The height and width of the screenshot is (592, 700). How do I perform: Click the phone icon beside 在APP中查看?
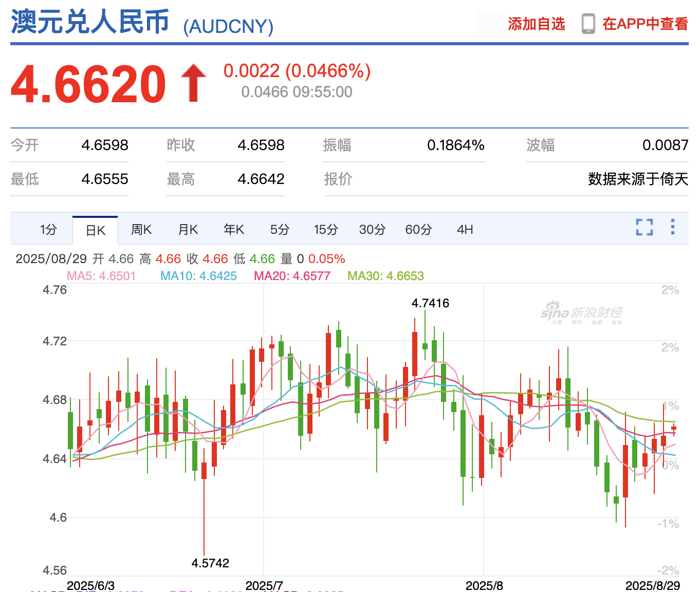tap(588, 24)
